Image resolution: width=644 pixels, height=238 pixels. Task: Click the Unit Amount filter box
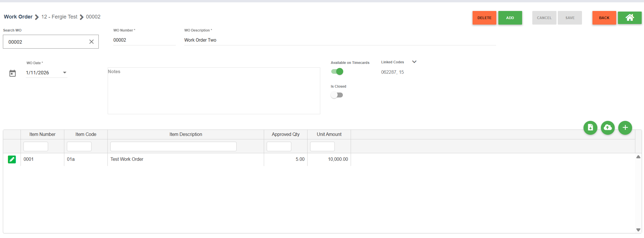[323, 146]
